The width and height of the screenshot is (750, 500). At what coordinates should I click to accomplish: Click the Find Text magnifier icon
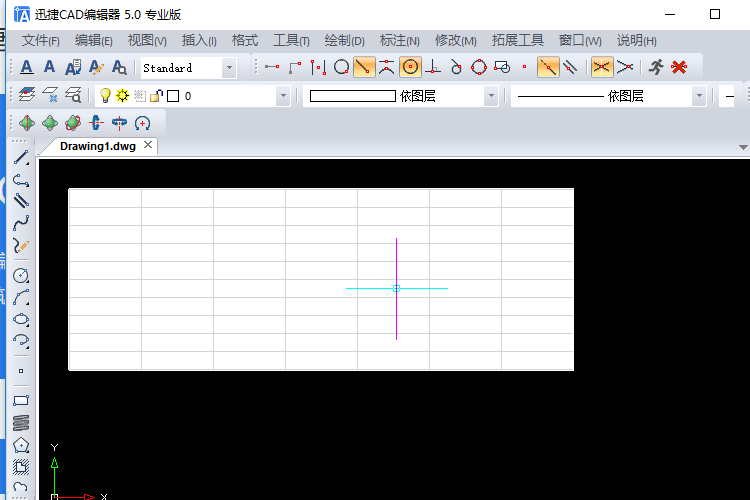pos(119,67)
